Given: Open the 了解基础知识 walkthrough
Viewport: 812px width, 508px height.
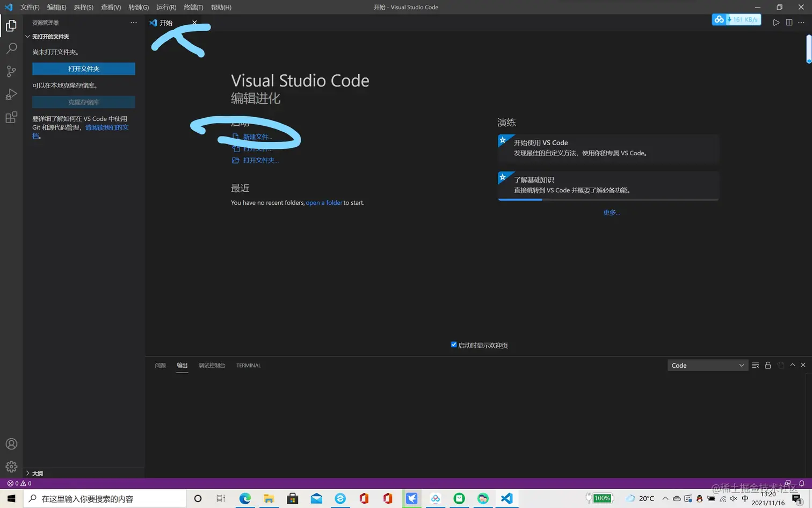Looking at the screenshot, I should pyautogui.click(x=608, y=185).
